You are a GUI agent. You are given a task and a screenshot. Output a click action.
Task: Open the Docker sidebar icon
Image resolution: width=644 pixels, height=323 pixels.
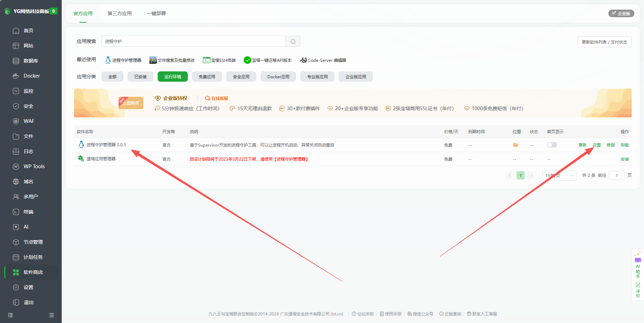pyautogui.click(x=16, y=76)
